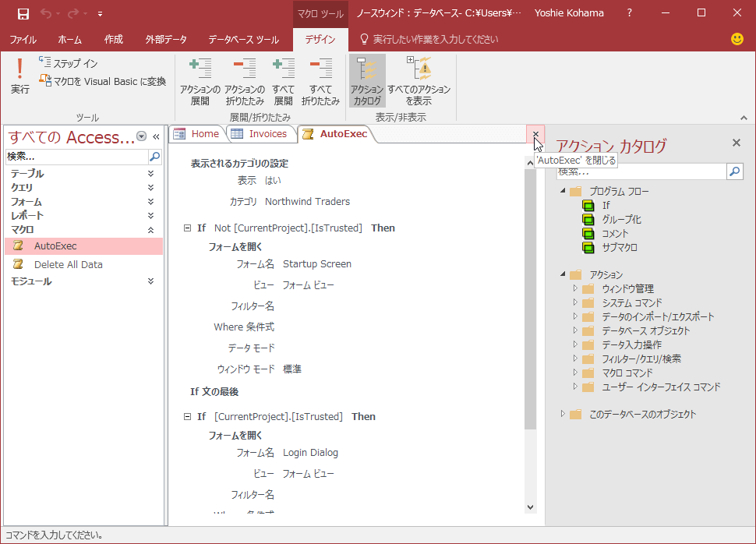Toggle the アクション カタログ ribbon button

tap(367, 81)
